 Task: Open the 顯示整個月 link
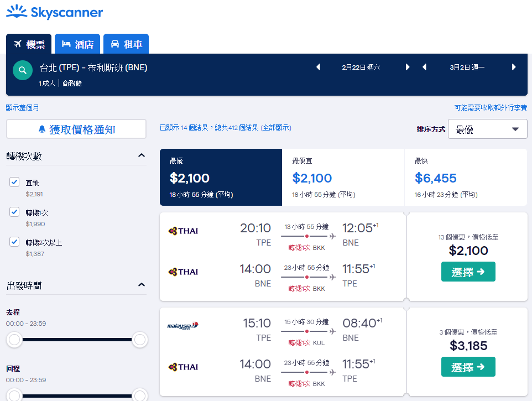(22, 107)
